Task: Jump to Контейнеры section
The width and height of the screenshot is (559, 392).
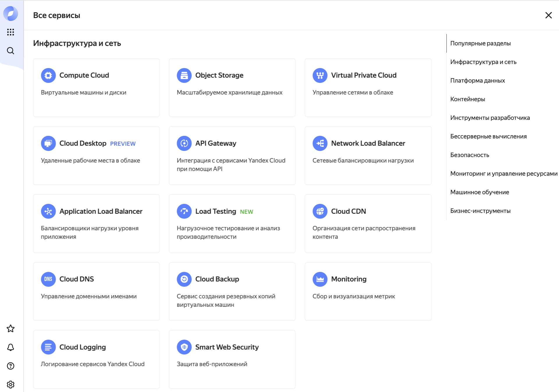Action: 468,99
